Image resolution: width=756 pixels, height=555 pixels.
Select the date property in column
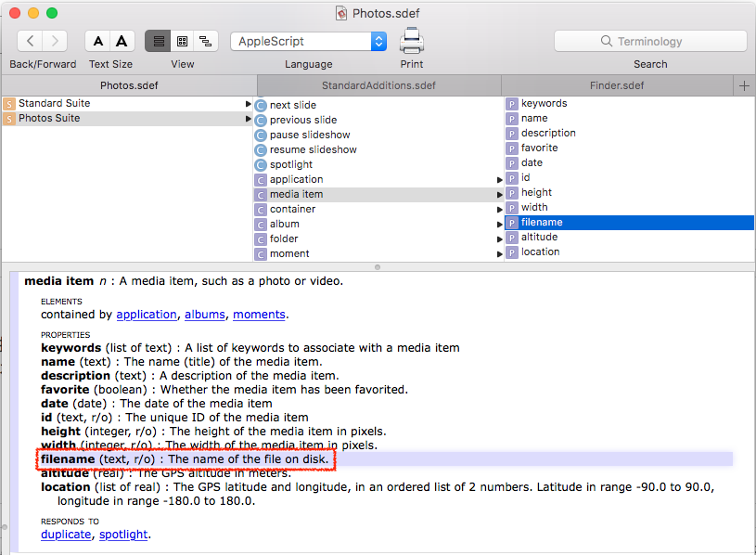(629, 163)
